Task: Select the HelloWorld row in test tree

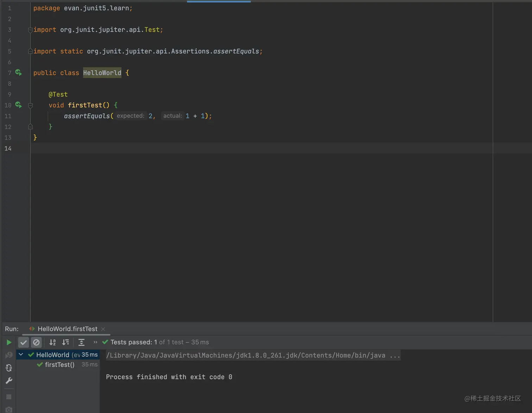Action: pyautogui.click(x=58, y=355)
